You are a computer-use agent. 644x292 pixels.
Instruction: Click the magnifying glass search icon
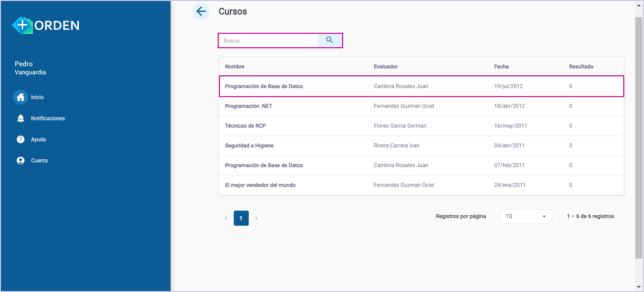coord(329,40)
